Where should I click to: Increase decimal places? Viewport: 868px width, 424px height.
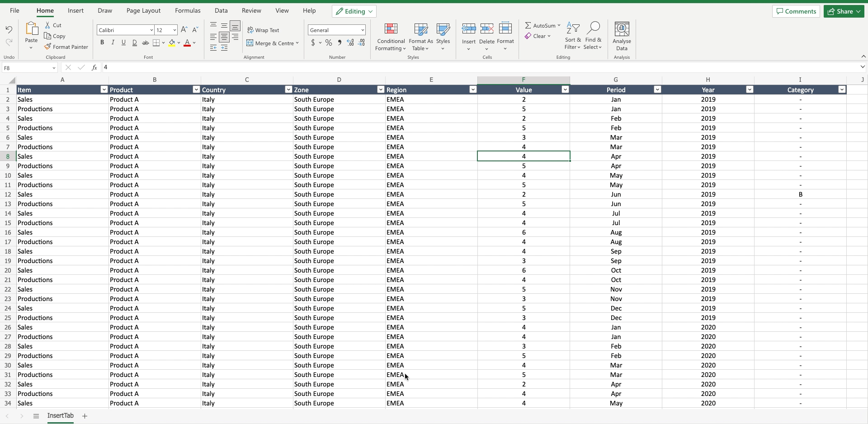click(350, 43)
